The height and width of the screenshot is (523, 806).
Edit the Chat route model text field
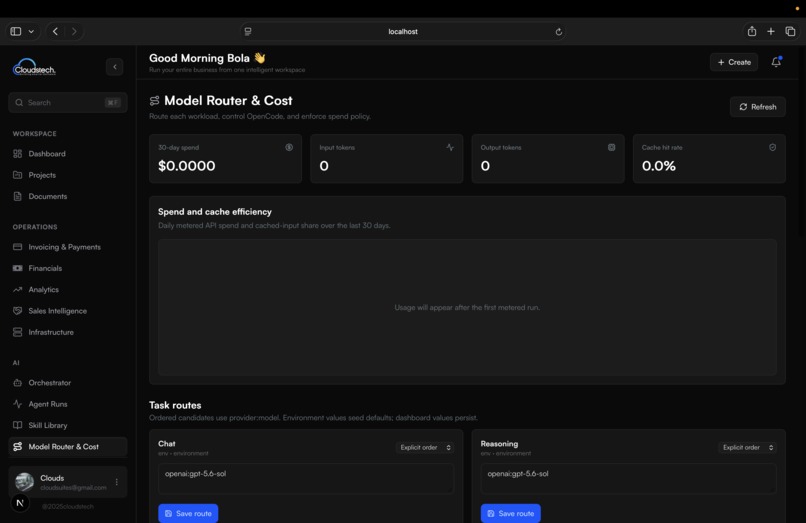point(306,478)
